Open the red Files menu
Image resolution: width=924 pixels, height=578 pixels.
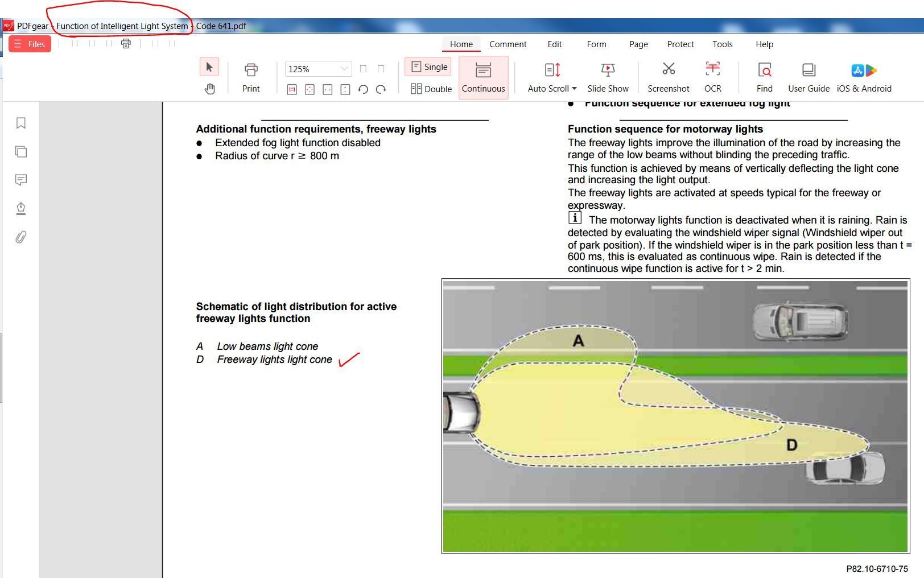(30, 44)
